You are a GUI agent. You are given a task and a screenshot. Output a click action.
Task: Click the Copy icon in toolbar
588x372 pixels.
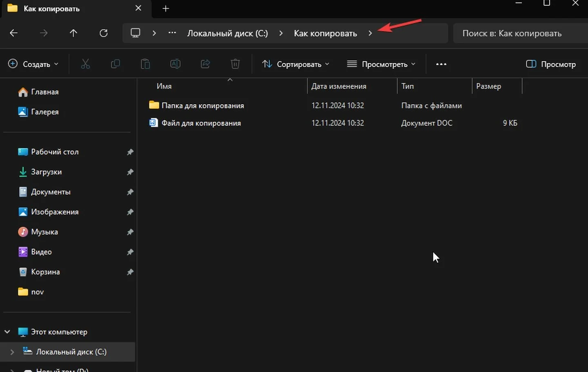coord(116,64)
